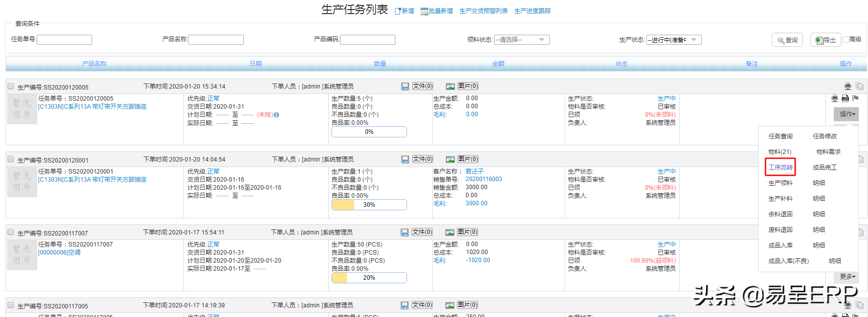Click copy icon in SS20200120005 header
This screenshot has width=868, height=317.
pyautogui.click(x=859, y=87)
